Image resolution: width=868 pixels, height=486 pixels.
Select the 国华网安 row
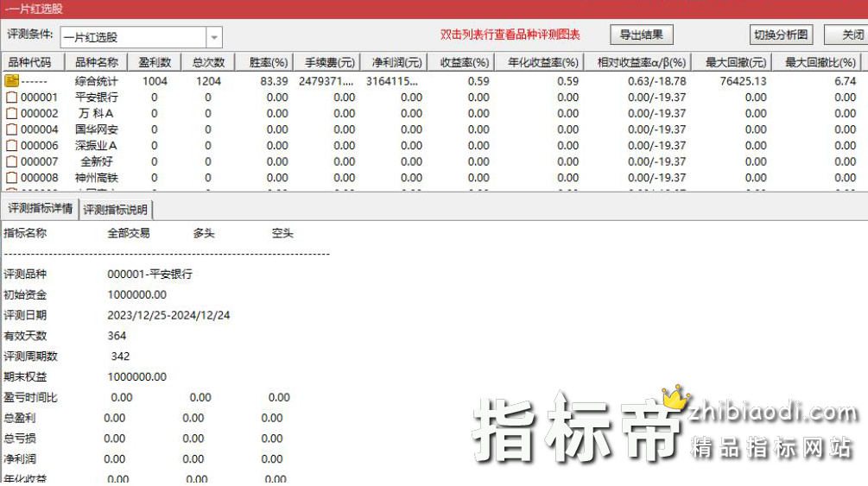434,129
